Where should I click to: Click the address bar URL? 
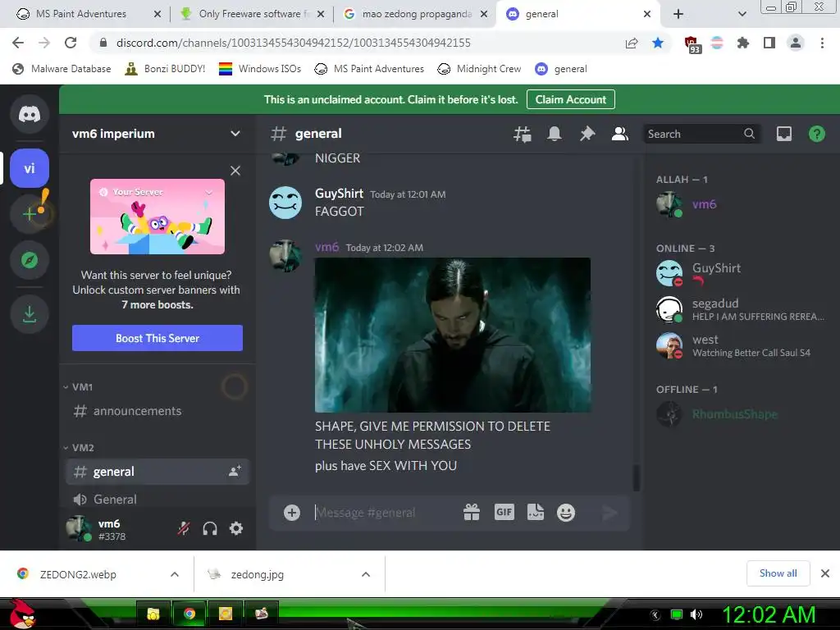[294, 43]
